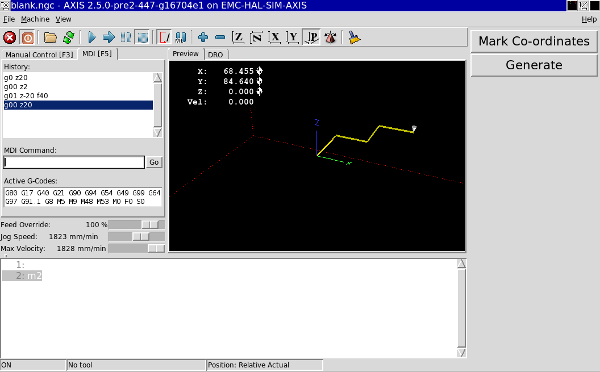Reload the current file
The height and width of the screenshot is (372, 600).
[x=68, y=38]
